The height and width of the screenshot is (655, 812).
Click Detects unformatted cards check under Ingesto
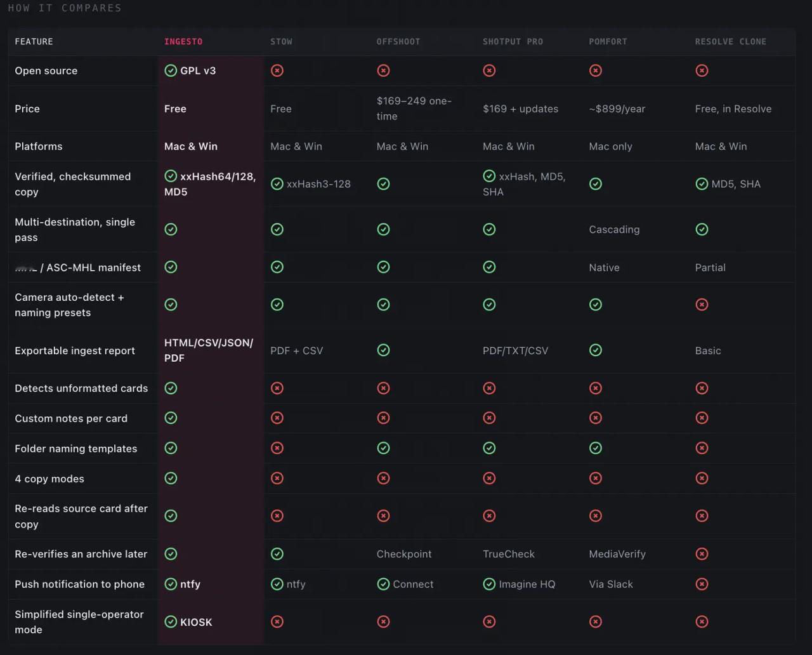pyautogui.click(x=171, y=388)
